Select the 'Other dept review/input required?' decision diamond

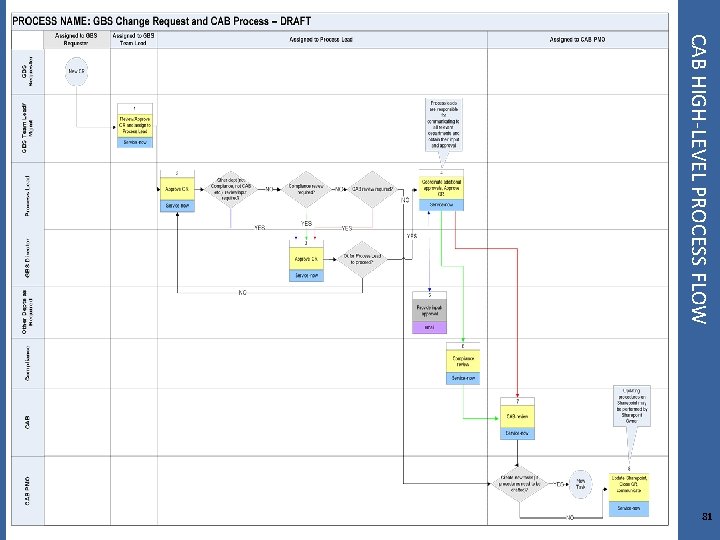coord(231,189)
